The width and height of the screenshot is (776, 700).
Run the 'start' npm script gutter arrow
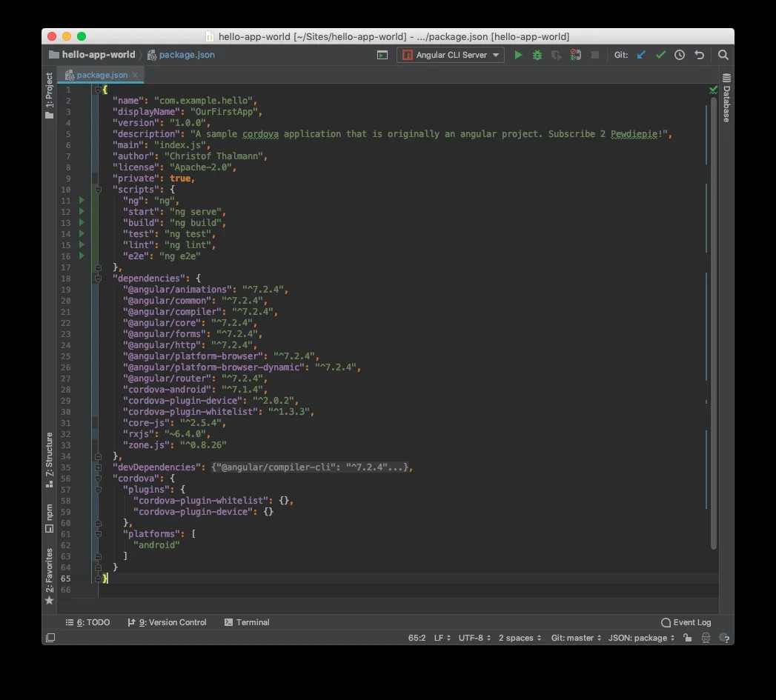click(82, 211)
